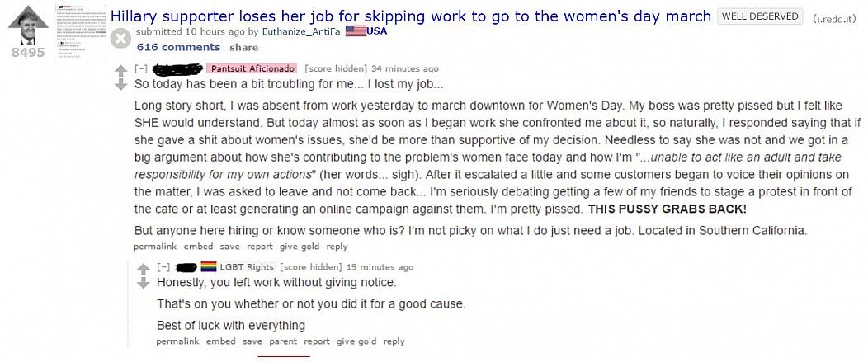Downvote the LGBT Rights reply comment
The height and width of the screenshot is (362, 868).
pos(144,282)
